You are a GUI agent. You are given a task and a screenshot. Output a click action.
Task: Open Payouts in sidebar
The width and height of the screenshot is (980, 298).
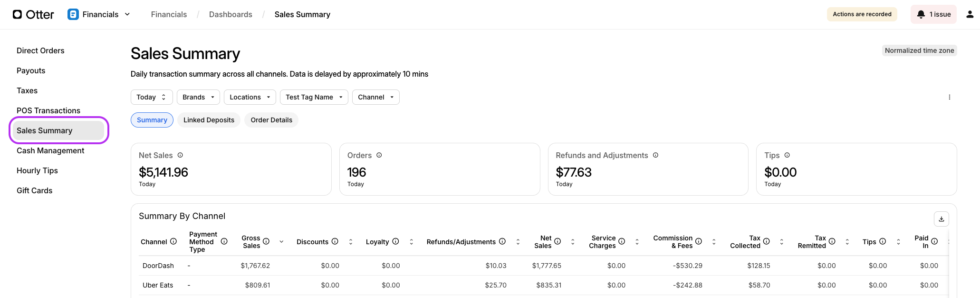pos(31,70)
